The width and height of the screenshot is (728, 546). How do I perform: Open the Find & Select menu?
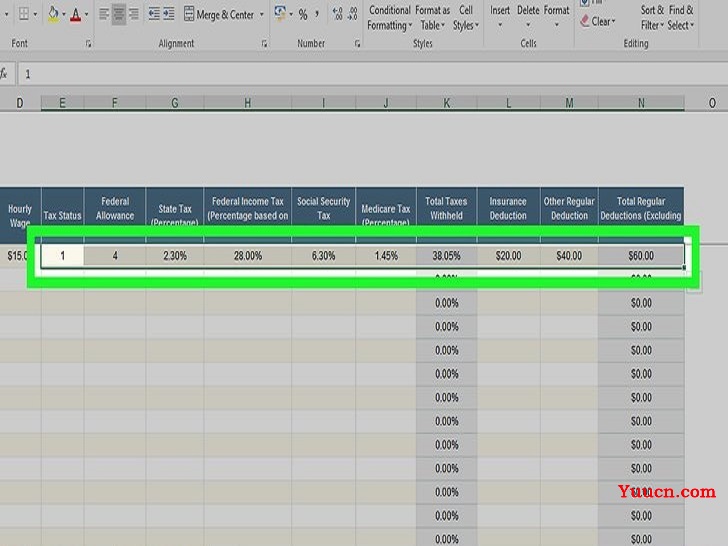pyautogui.click(x=681, y=18)
